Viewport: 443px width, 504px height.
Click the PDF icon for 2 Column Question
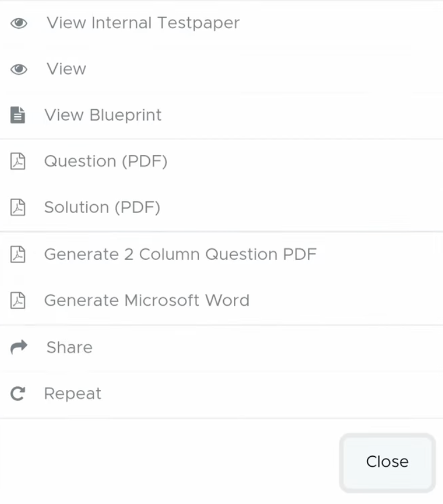tap(18, 254)
